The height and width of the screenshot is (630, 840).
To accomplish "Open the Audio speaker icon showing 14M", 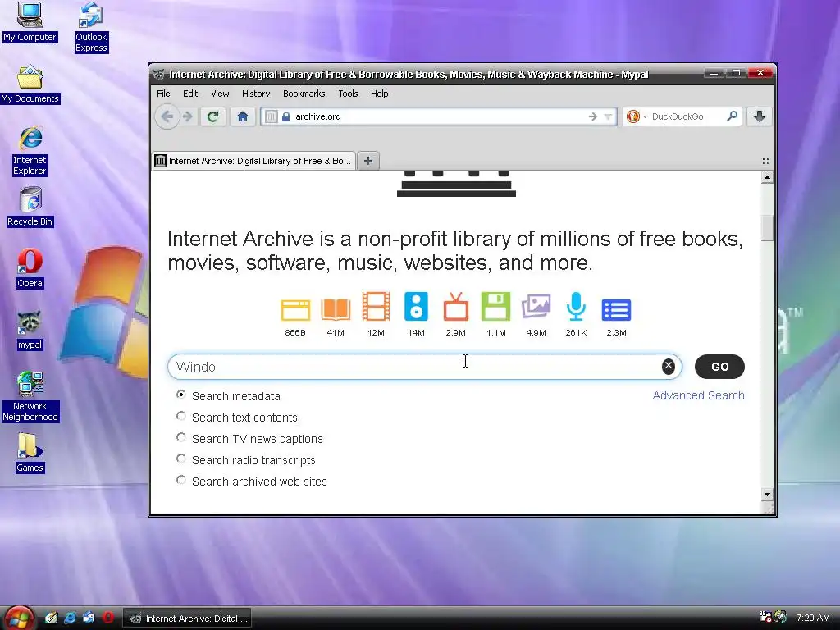I will pyautogui.click(x=416, y=307).
